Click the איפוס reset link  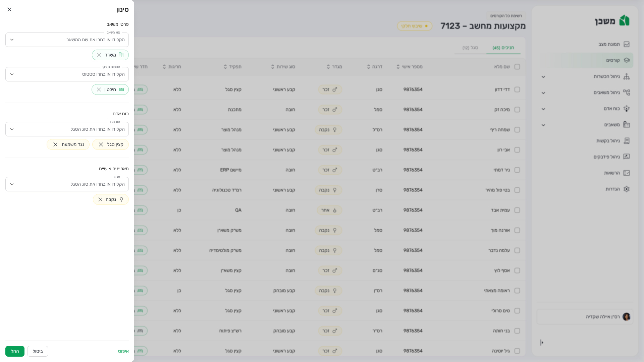(123, 351)
